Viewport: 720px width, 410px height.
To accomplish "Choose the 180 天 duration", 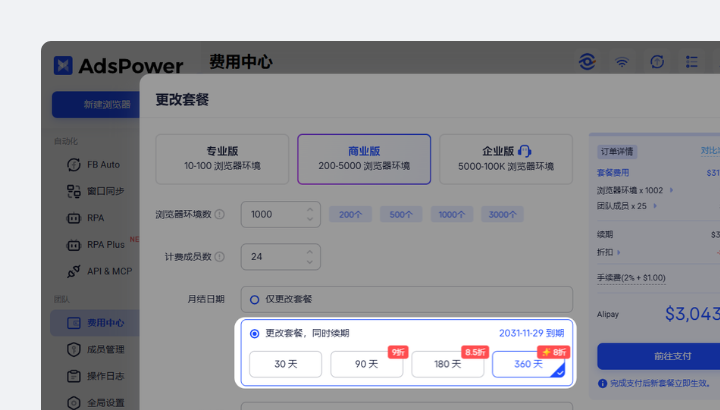I will click(x=448, y=364).
